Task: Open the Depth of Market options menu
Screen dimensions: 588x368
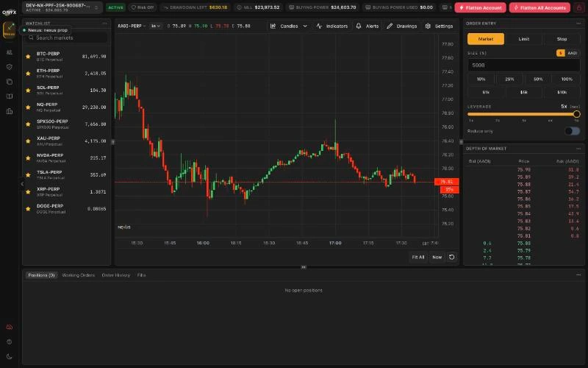Action: point(578,149)
